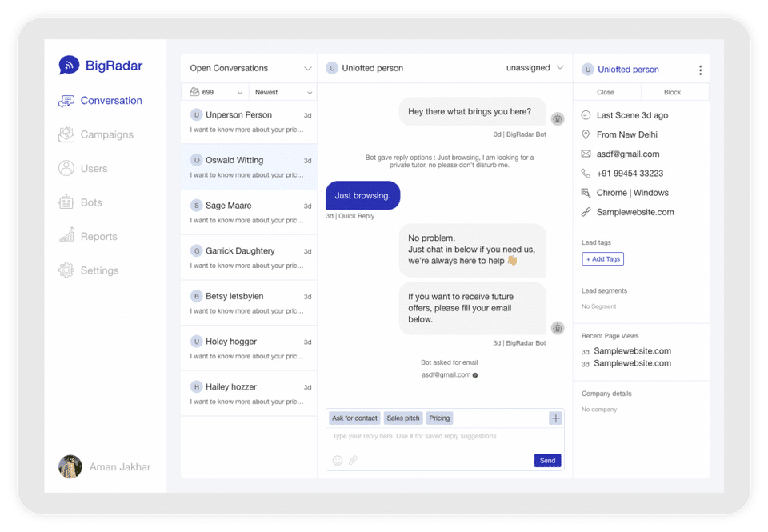Viewport: 768px width, 532px height.
Task: Insert the Pricing saved reply
Action: [439, 418]
